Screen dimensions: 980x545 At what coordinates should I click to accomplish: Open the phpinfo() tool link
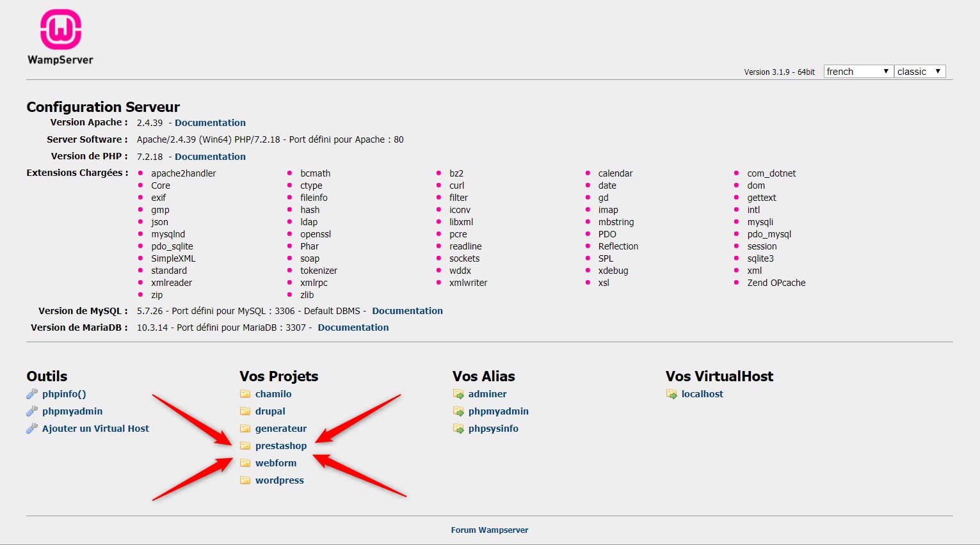[x=64, y=394]
